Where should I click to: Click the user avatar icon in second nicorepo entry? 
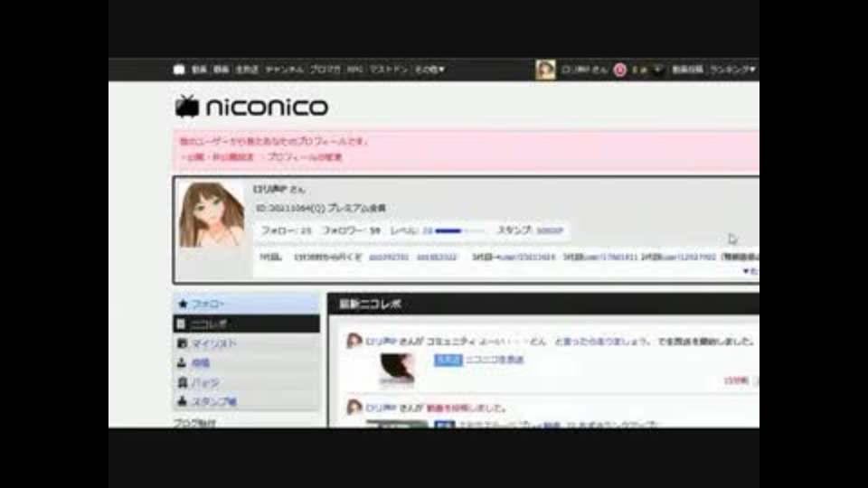[354, 408]
